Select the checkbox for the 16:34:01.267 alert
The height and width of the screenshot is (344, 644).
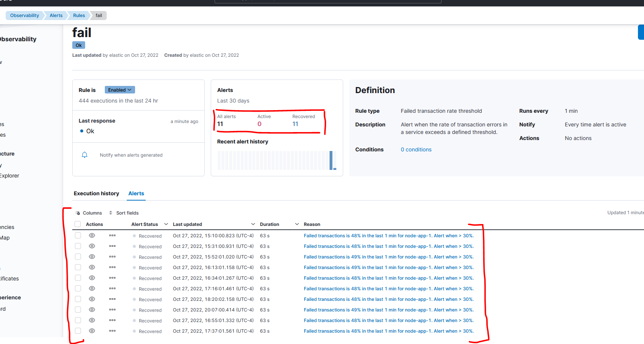78,278
